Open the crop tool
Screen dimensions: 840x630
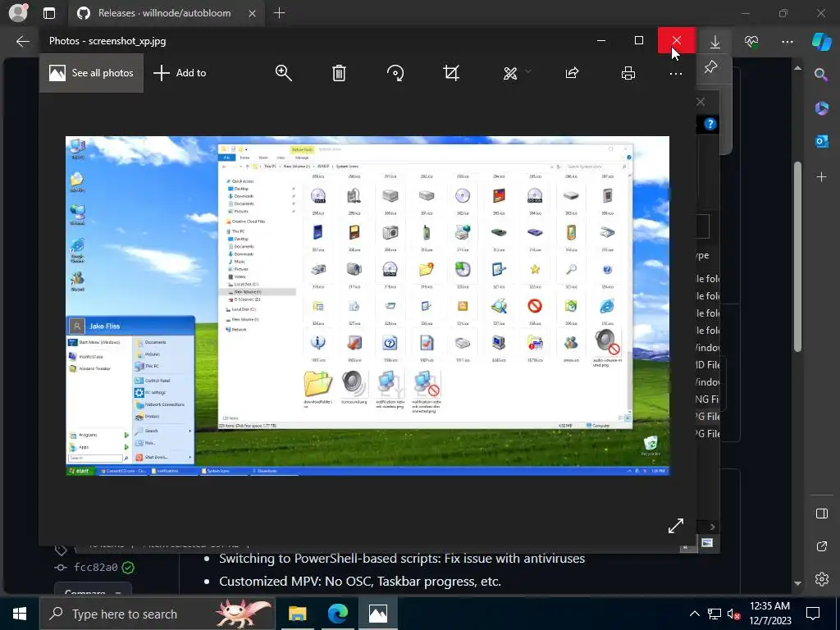point(451,73)
